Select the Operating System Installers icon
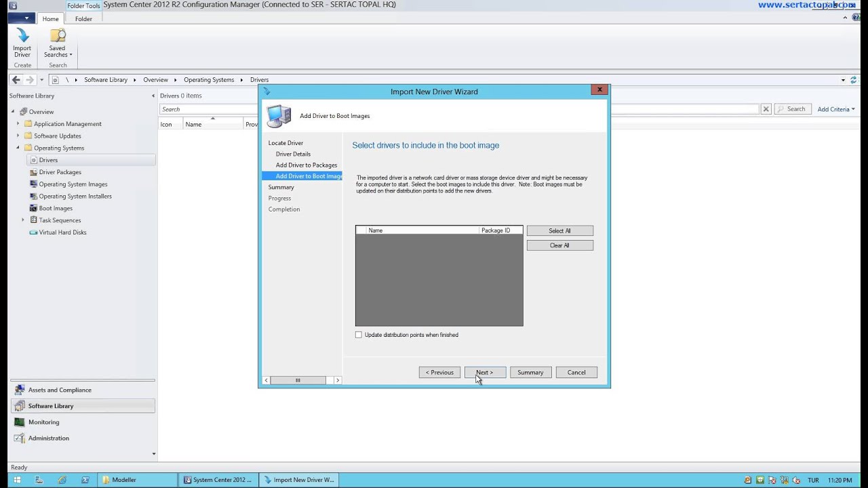The image size is (868, 488). (34, 197)
